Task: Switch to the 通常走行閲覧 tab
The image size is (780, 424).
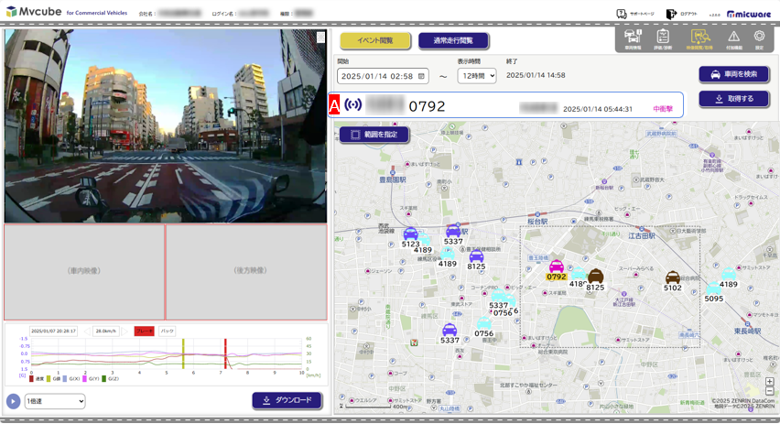Action: [x=453, y=41]
